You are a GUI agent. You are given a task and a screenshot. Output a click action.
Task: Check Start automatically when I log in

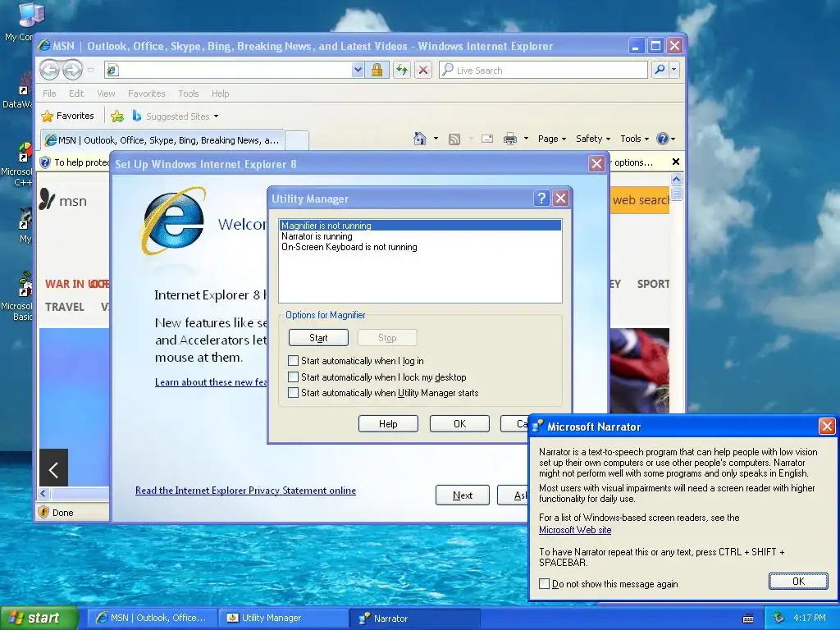[x=293, y=361]
